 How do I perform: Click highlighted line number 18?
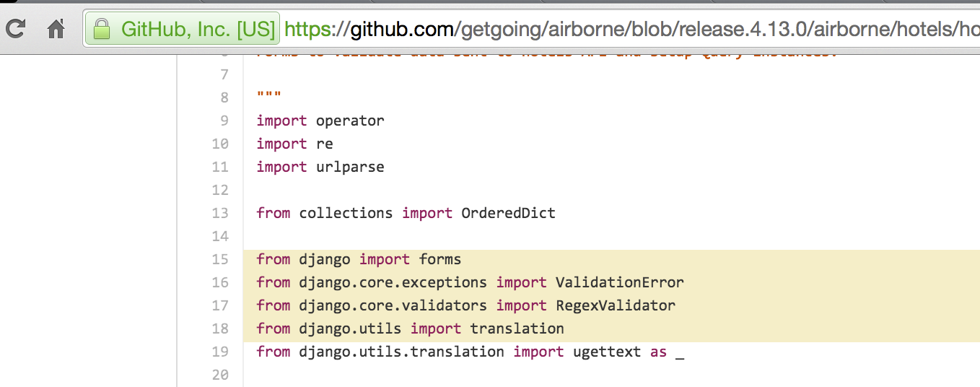pyautogui.click(x=220, y=329)
